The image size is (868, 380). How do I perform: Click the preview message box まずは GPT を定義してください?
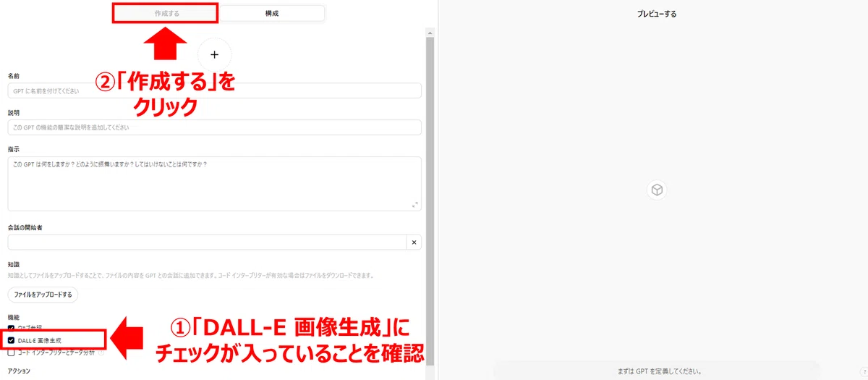coord(657,371)
